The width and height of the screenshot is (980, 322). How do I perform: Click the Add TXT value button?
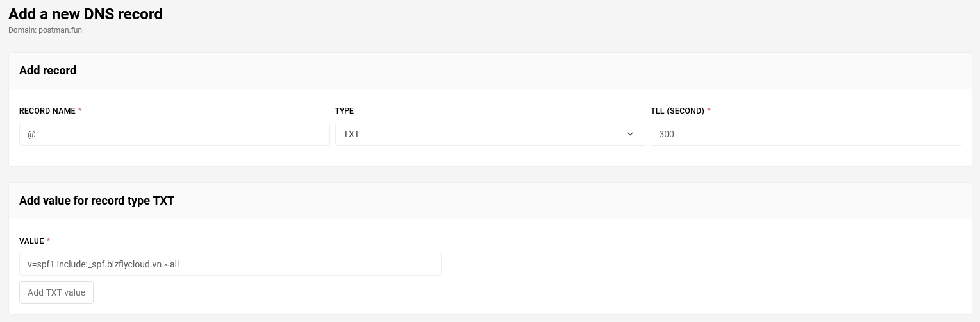coord(56,292)
